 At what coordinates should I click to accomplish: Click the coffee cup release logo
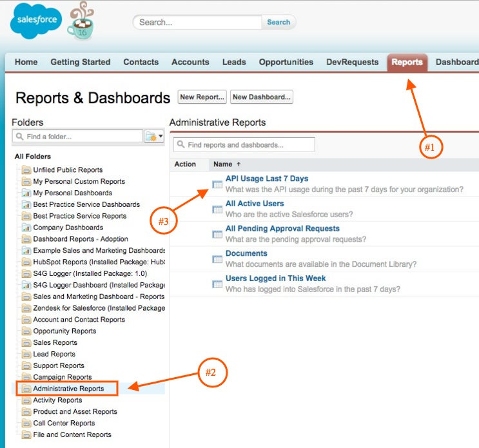click(81, 21)
